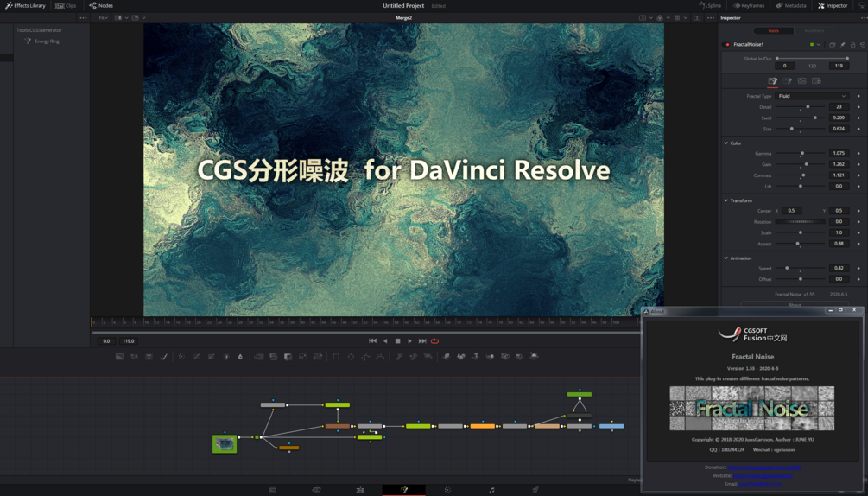Open the Metadata panel

pos(791,5)
